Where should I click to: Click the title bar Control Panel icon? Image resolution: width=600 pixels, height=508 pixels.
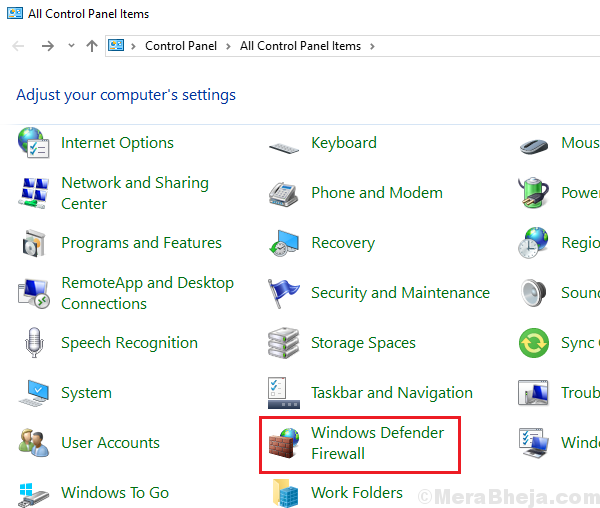point(15,13)
